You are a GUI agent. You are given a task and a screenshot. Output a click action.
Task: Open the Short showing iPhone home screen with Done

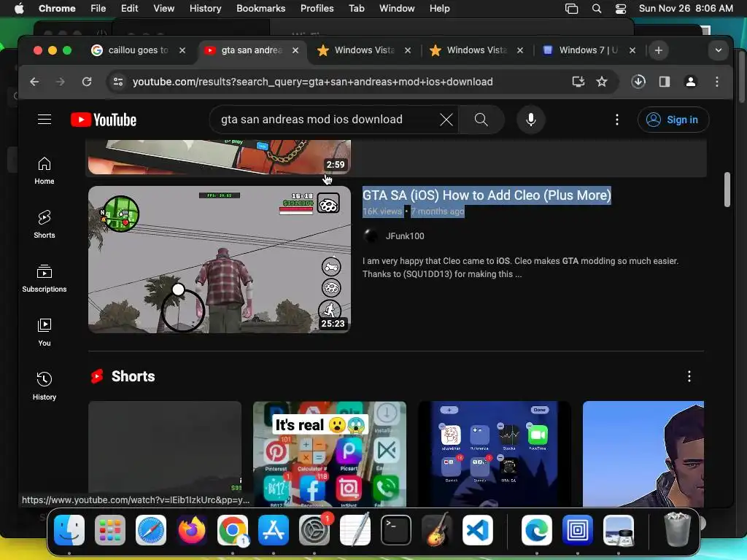pyautogui.click(x=494, y=454)
